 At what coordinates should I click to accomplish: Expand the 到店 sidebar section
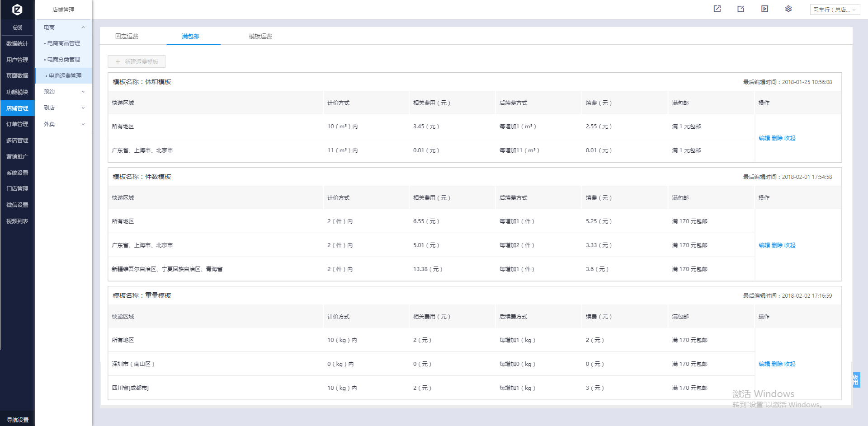click(64, 108)
